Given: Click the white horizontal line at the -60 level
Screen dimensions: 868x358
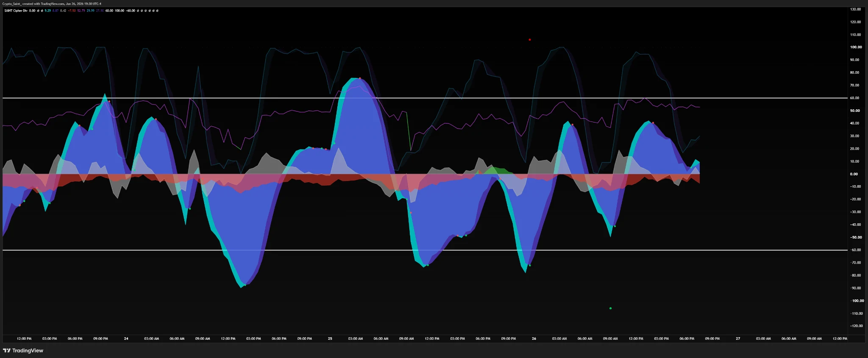Looking at the screenshot, I should click(425, 250).
